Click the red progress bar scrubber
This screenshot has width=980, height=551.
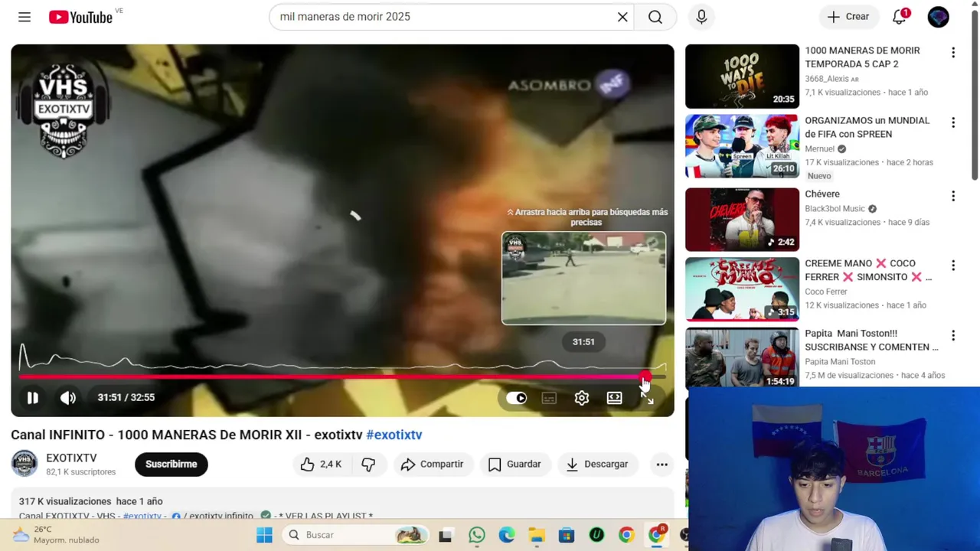645,377
